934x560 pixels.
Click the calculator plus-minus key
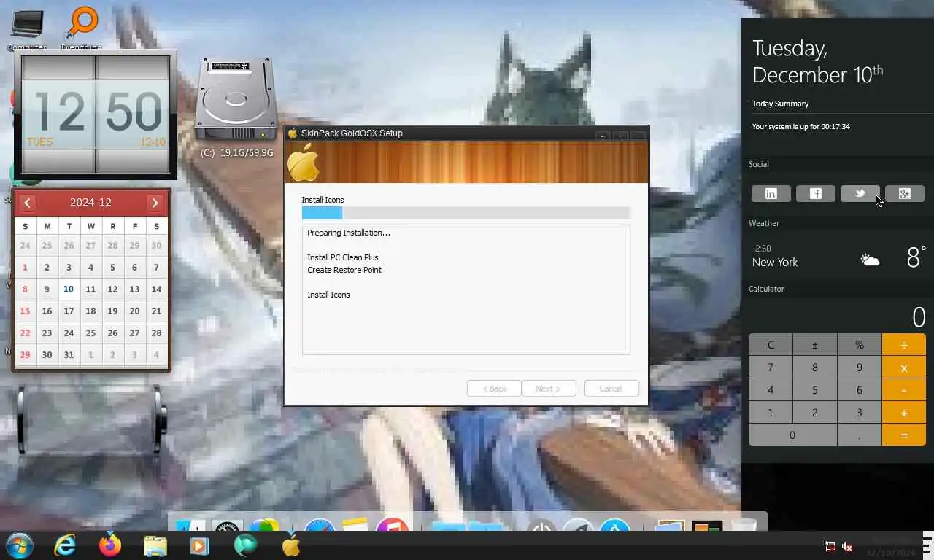[x=815, y=345]
